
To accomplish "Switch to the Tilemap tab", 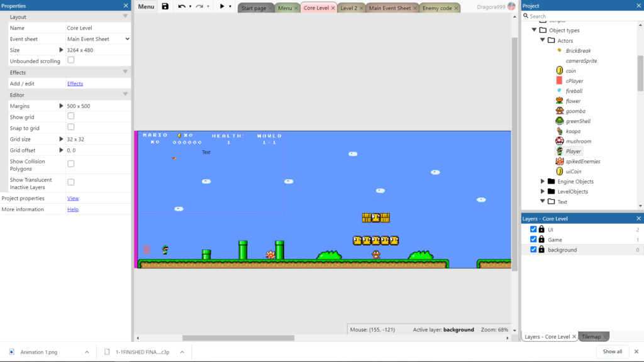I will pos(591,337).
